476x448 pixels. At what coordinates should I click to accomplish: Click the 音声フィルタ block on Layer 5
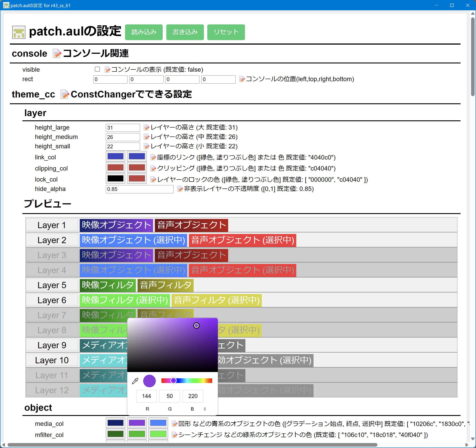[165, 285]
